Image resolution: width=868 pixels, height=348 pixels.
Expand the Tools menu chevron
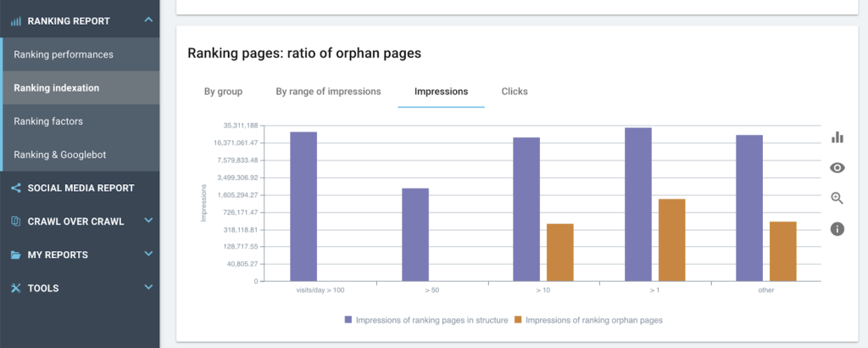pos(148,289)
